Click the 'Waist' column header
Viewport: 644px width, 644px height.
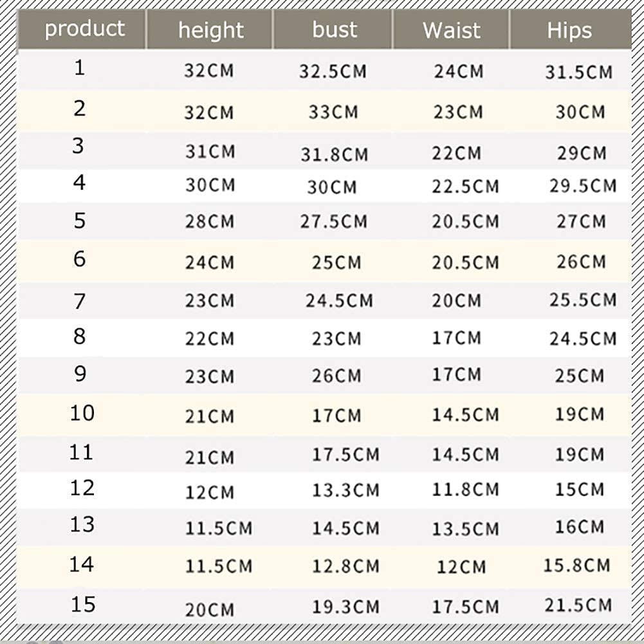click(452, 30)
